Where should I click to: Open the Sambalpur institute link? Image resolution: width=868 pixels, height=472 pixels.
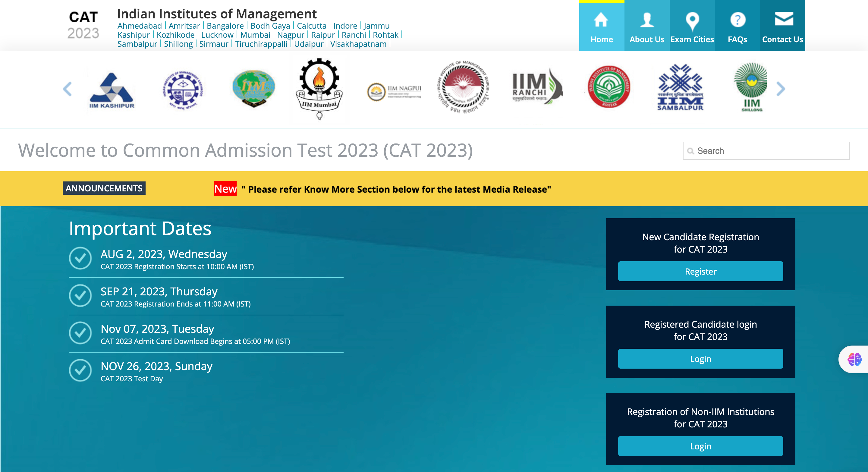coord(137,44)
